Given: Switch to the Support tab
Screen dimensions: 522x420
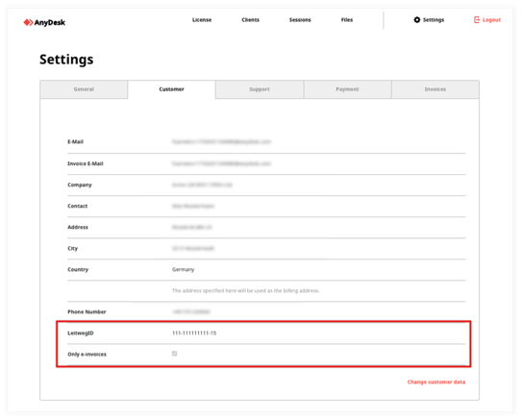Looking at the screenshot, I should point(260,89).
